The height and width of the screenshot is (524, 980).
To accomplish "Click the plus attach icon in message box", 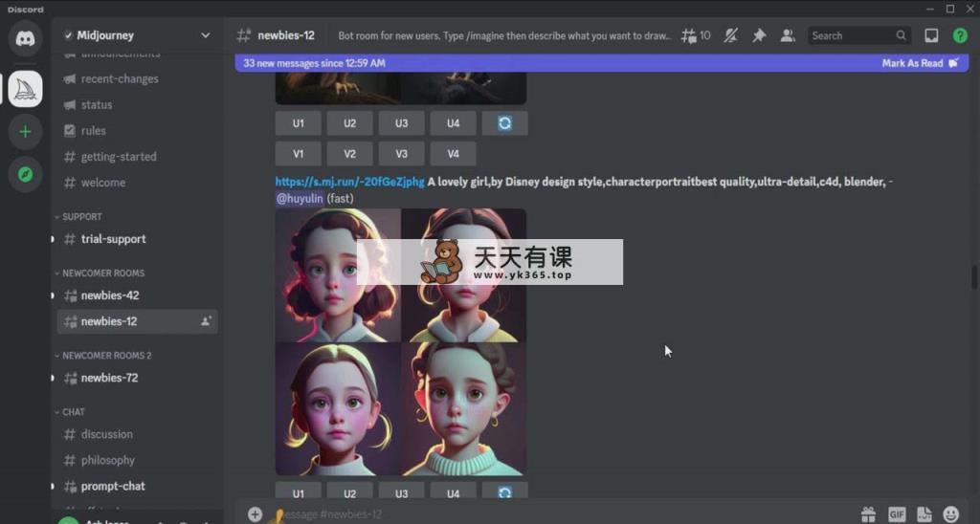I will pos(255,514).
